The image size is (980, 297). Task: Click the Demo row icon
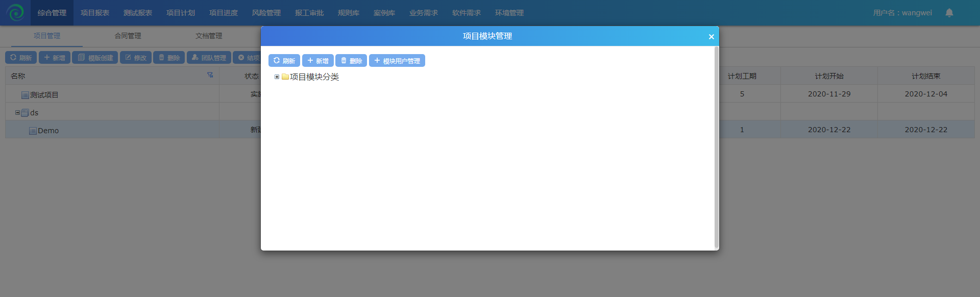point(33,131)
